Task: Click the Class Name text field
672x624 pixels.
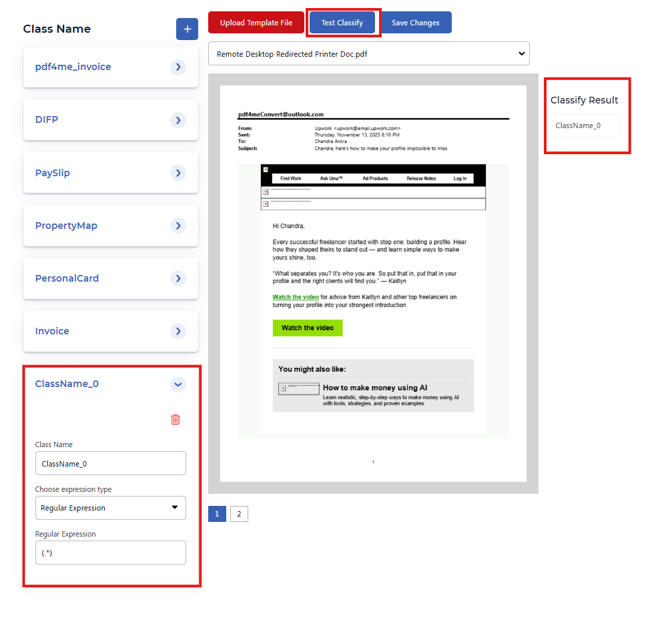Action: [x=110, y=463]
